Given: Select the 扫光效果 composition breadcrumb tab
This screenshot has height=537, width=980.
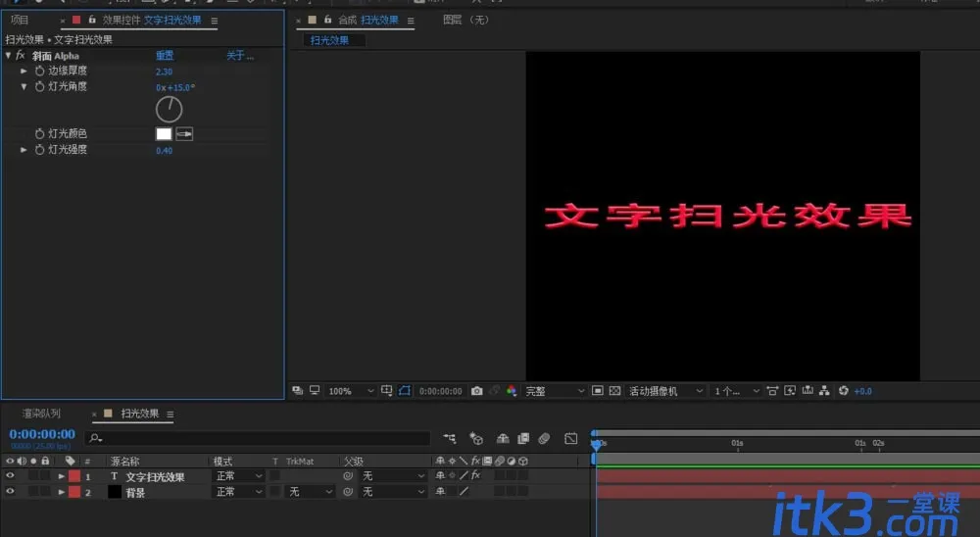Looking at the screenshot, I should click(x=329, y=40).
